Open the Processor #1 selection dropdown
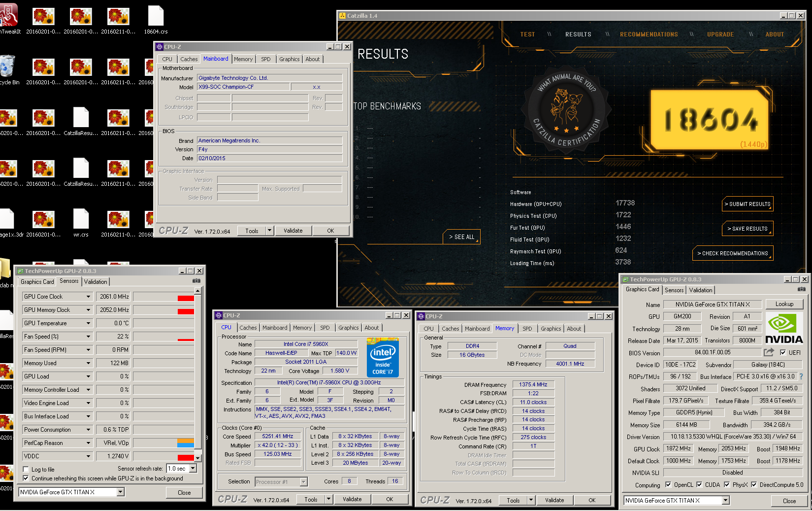 303,482
